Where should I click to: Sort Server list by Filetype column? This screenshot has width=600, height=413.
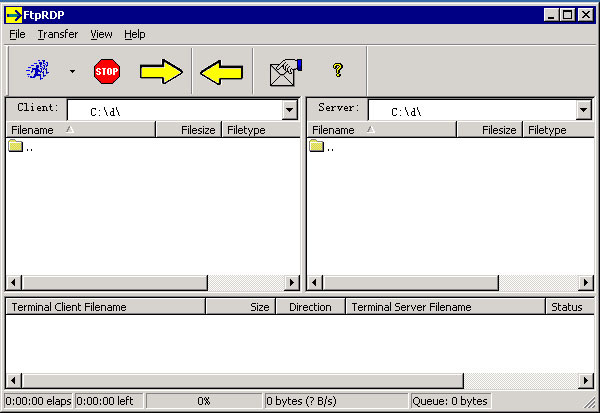click(x=559, y=130)
